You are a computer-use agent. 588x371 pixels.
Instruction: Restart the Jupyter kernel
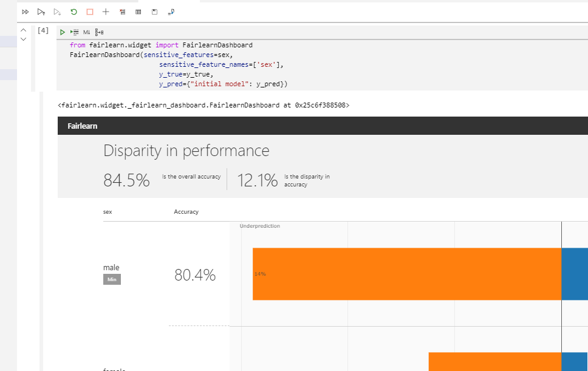point(73,12)
